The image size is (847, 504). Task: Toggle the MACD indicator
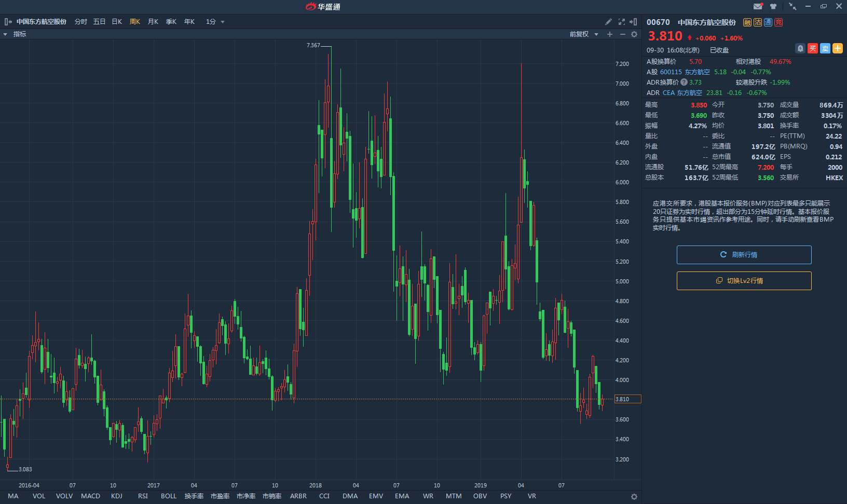click(90, 496)
